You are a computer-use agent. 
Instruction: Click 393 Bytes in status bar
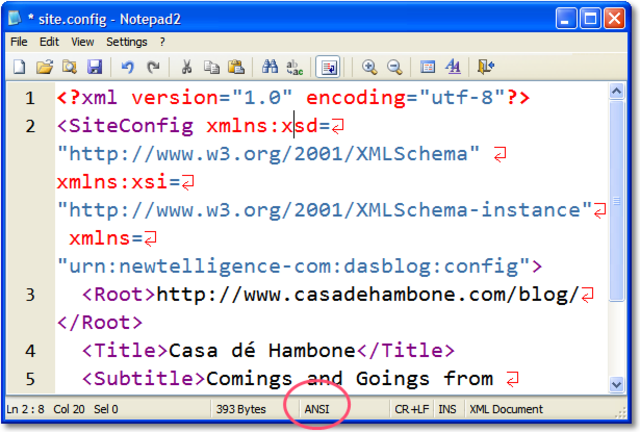coord(241,409)
